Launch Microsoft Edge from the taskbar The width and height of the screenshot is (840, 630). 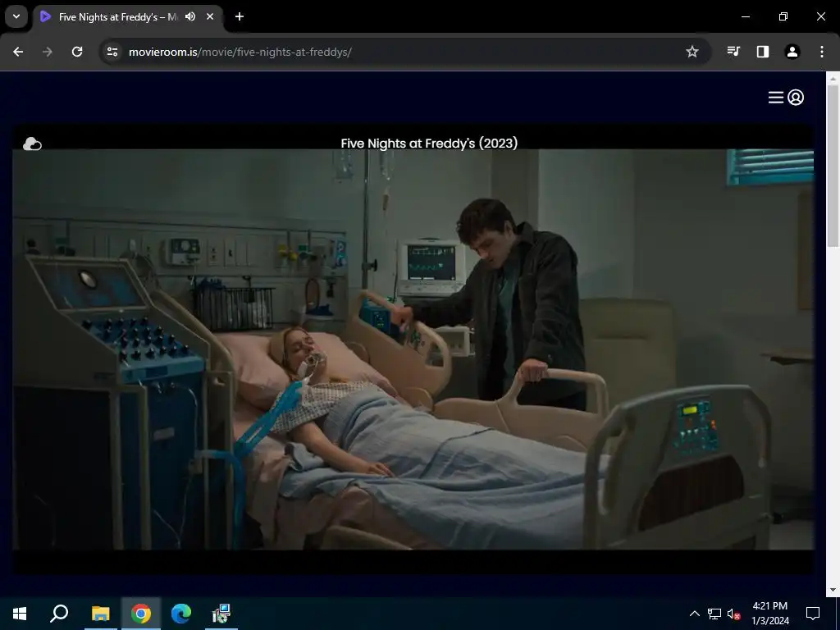(181, 614)
